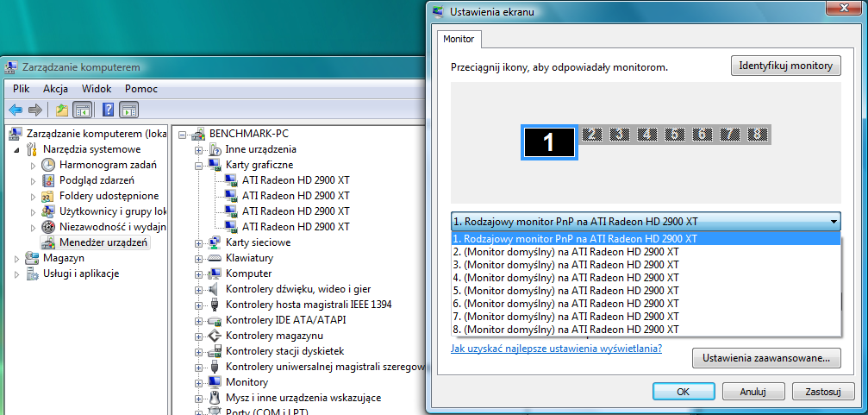
Task: Select the last ATI Radeon HD 2900 XT entry
Action: click(x=296, y=227)
